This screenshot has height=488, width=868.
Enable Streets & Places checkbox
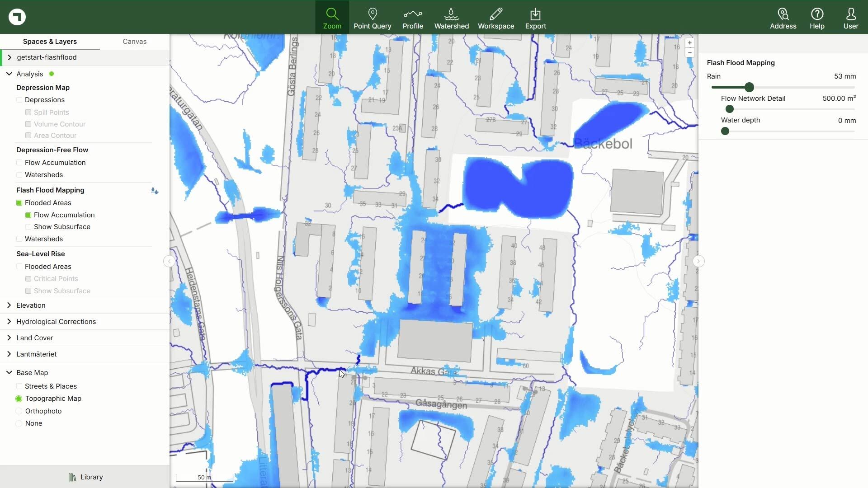tap(19, 386)
